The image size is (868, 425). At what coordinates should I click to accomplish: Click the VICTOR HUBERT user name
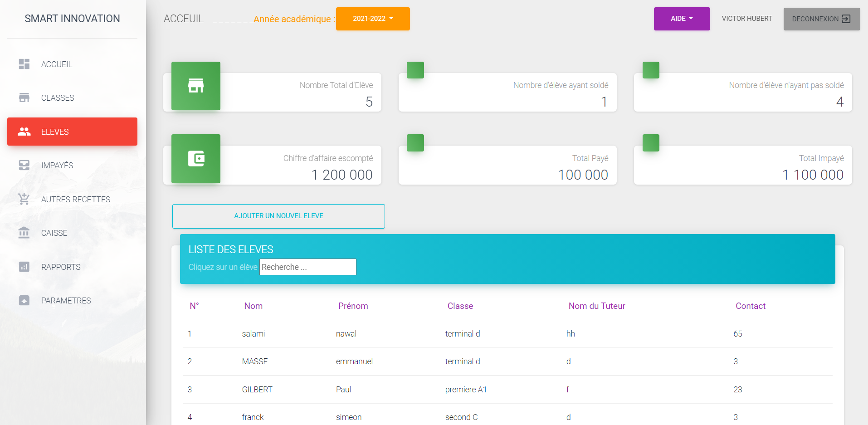click(x=746, y=19)
